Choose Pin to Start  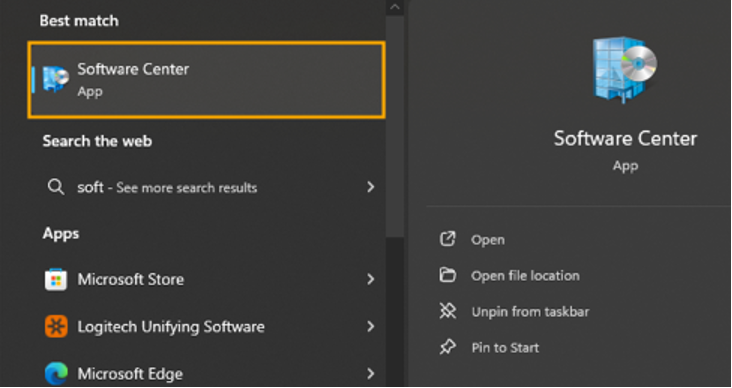[505, 348]
